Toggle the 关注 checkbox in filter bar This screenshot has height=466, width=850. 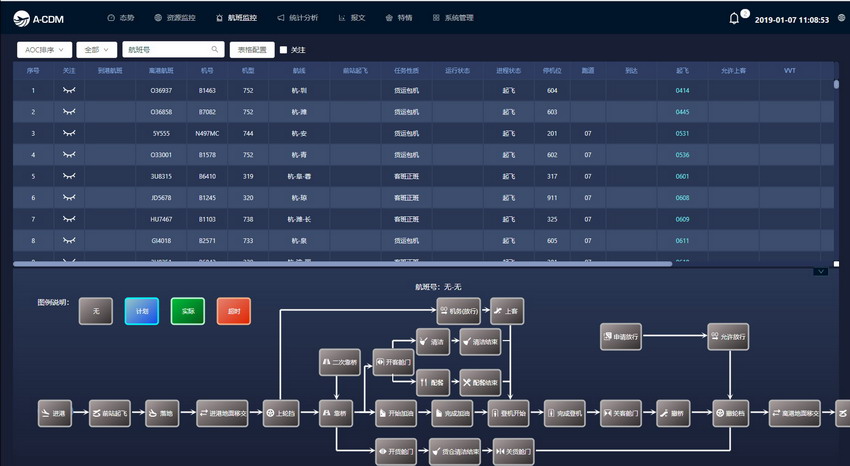(x=283, y=49)
